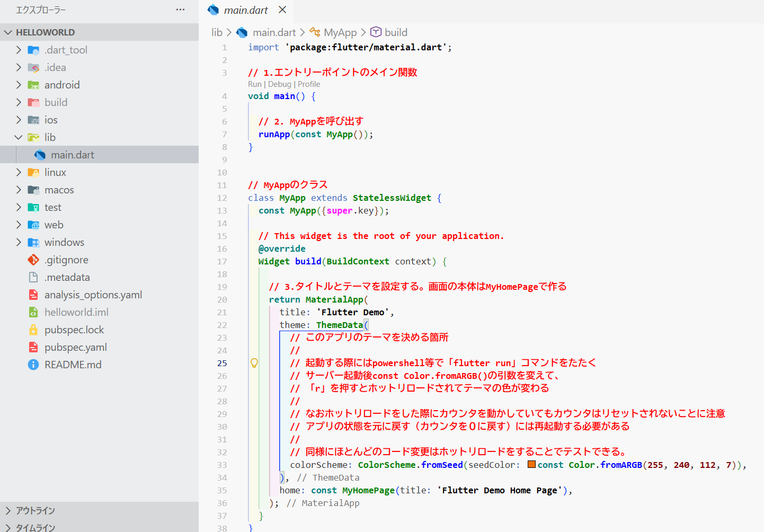
Task: Click the @override annotation
Action: [282, 249]
